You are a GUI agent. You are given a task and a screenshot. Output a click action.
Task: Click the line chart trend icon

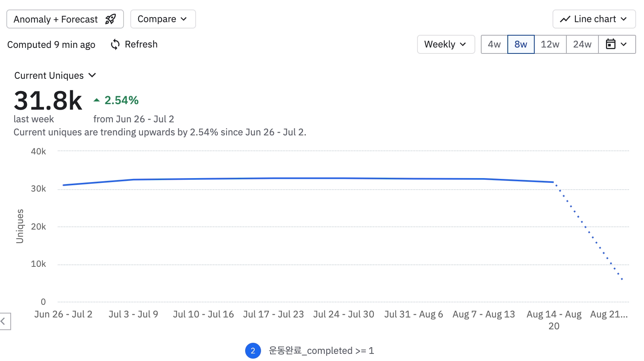tap(565, 19)
